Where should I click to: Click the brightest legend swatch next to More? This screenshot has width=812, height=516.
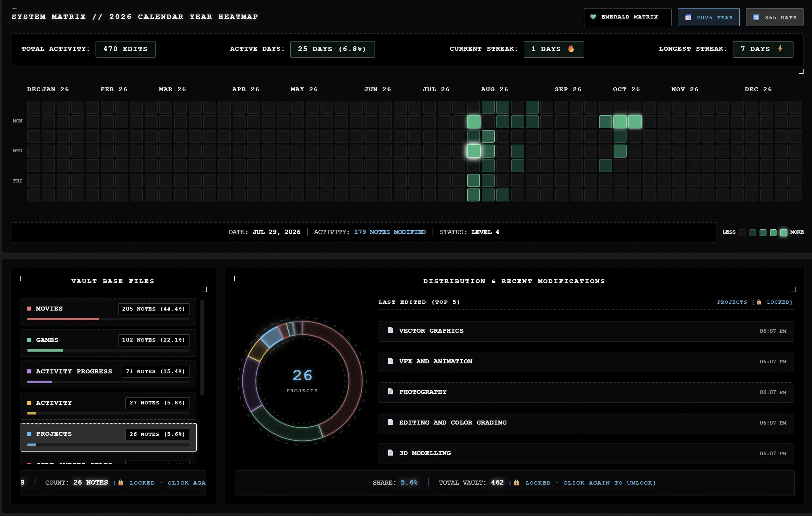click(783, 232)
